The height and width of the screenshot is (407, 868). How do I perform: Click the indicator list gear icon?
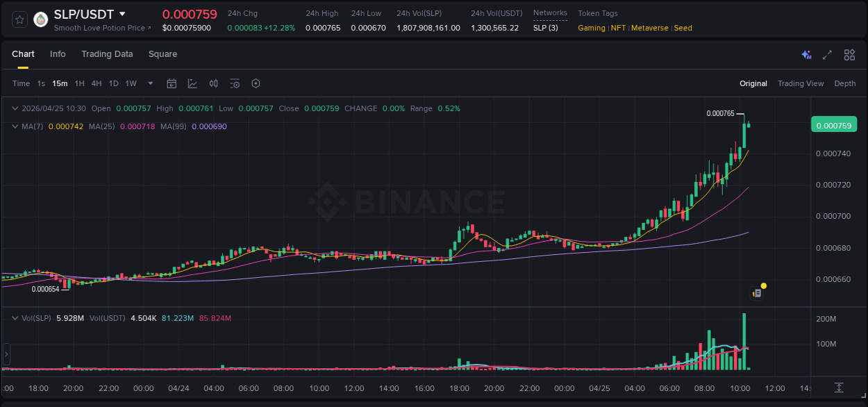coord(235,83)
